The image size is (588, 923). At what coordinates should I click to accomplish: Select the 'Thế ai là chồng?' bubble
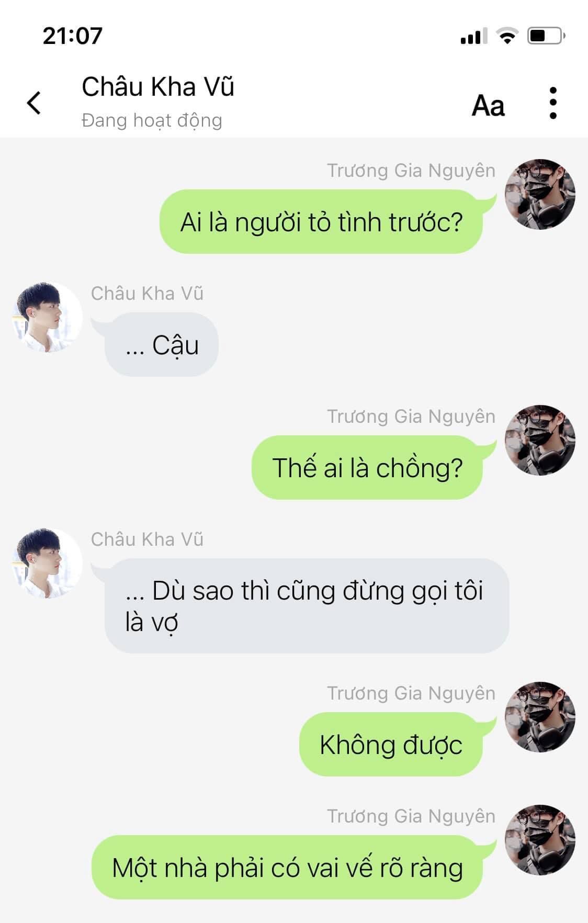(x=367, y=467)
